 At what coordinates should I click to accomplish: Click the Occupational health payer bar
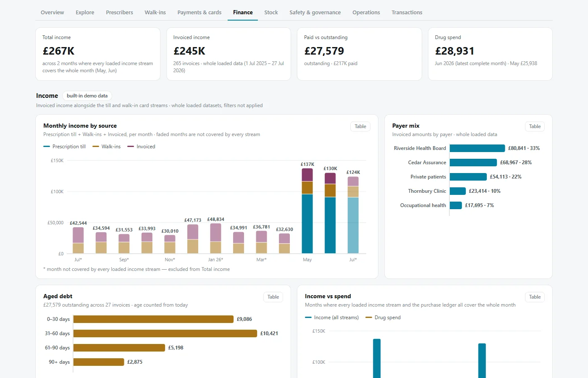click(456, 205)
